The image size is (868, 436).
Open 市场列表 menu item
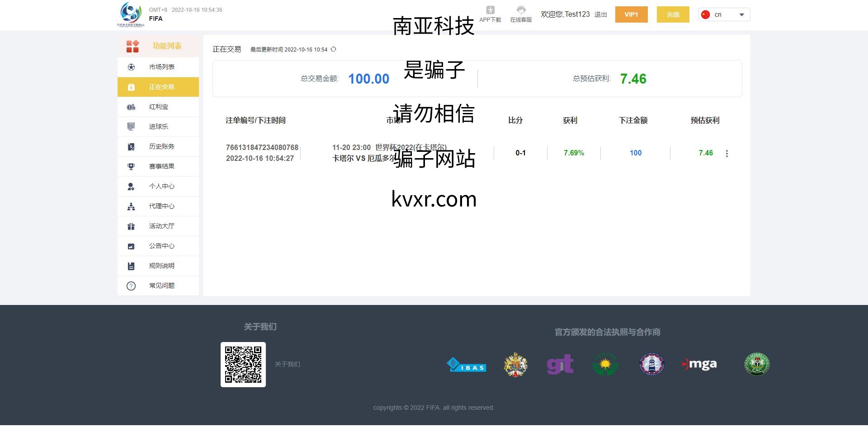[x=158, y=67]
